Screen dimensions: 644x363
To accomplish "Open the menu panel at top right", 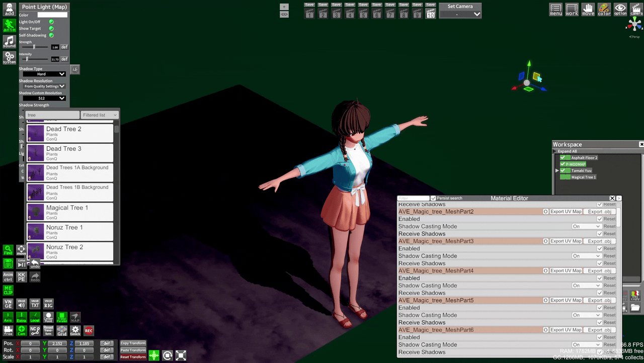I will pos(555,10).
